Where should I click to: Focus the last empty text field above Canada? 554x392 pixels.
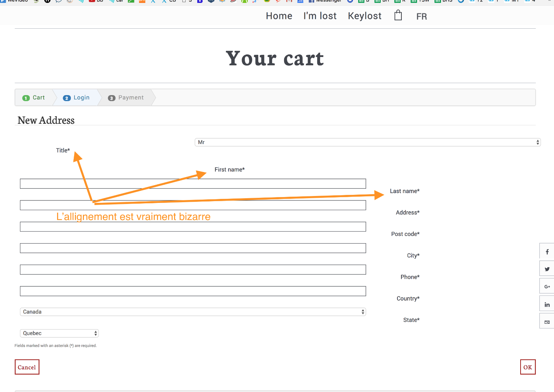point(193,291)
